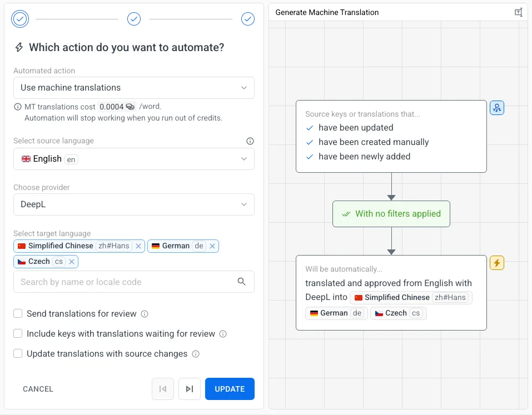
Task: Click the Update button
Action: coord(230,389)
